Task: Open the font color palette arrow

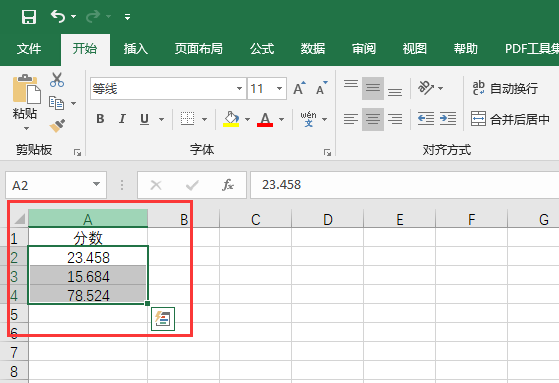Action: point(282,119)
